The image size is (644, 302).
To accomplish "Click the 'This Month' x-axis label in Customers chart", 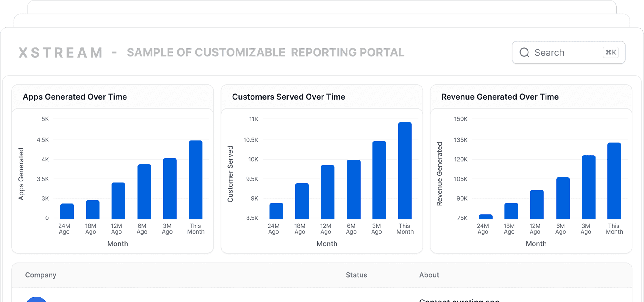I will 405,229.
